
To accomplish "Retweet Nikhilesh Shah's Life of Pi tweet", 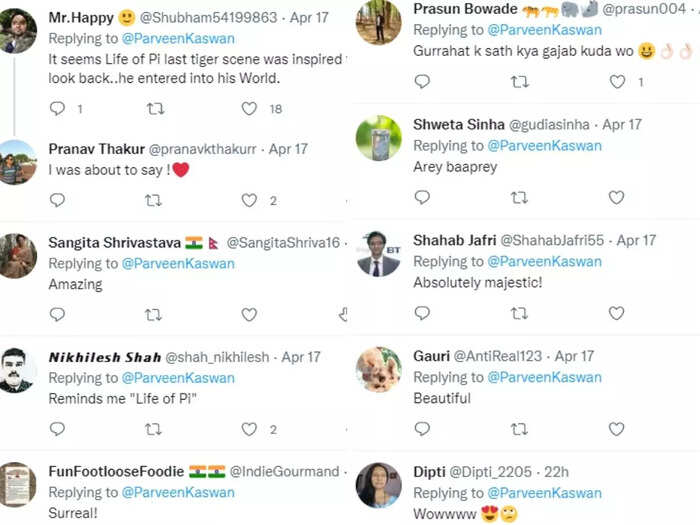I will [x=153, y=429].
